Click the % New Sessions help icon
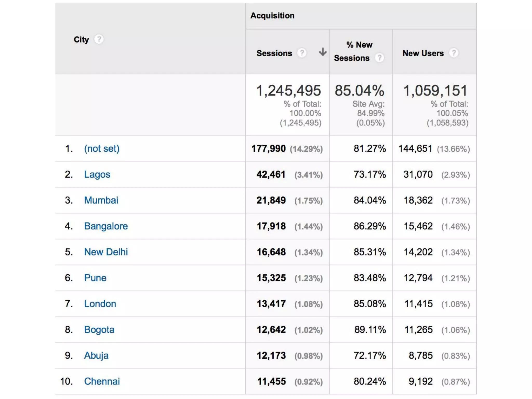 [379, 58]
